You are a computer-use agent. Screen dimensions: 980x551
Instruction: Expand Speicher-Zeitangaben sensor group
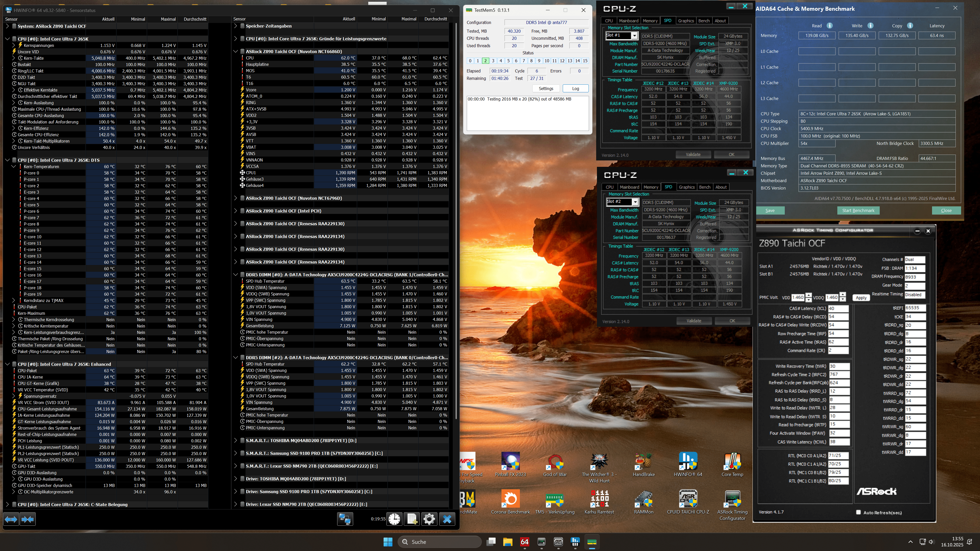pyautogui.click(x=236, y=26)
